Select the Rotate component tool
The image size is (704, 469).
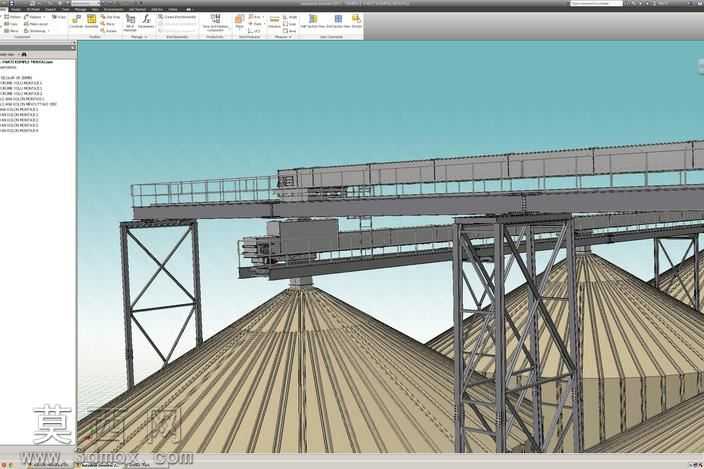109,31
